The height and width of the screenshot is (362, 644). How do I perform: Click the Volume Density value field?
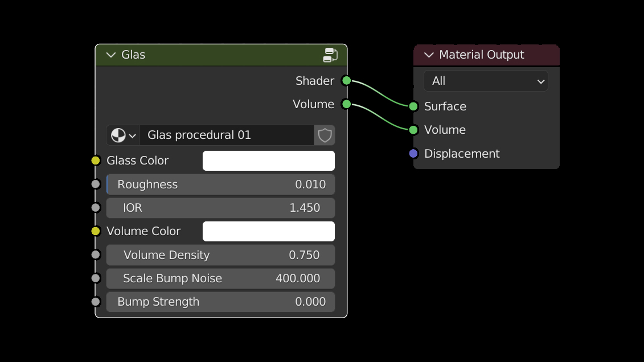(220, 255)
